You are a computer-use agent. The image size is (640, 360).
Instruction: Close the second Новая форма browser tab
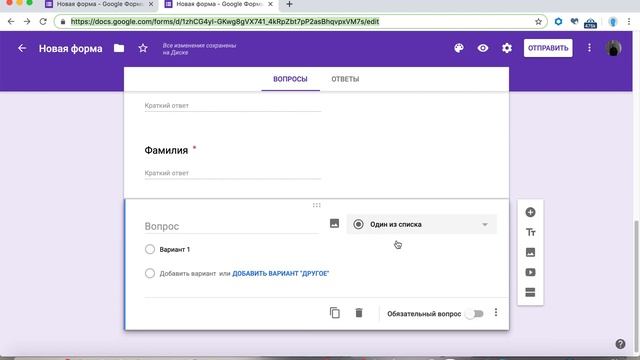(x=270, y=4)
